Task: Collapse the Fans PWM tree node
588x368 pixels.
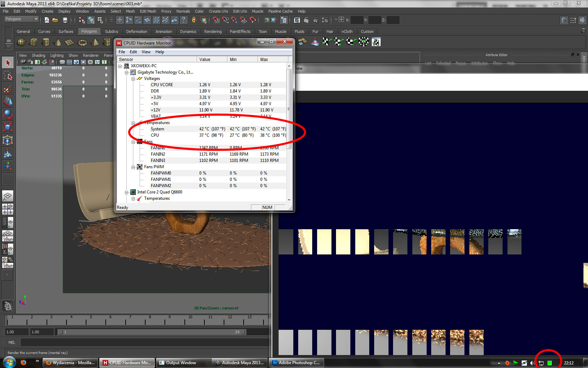Action: pyautogui.click(x=133, y=167)
